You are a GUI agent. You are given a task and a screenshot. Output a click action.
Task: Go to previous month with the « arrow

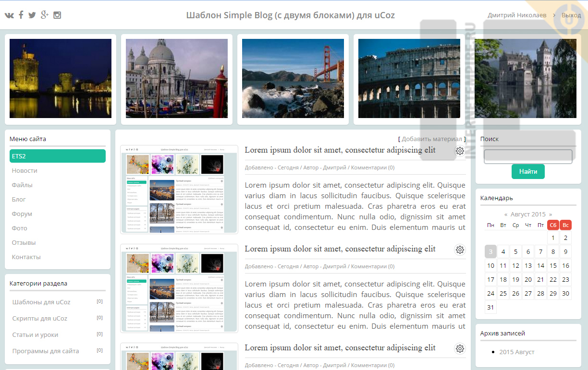pos(506,215)
